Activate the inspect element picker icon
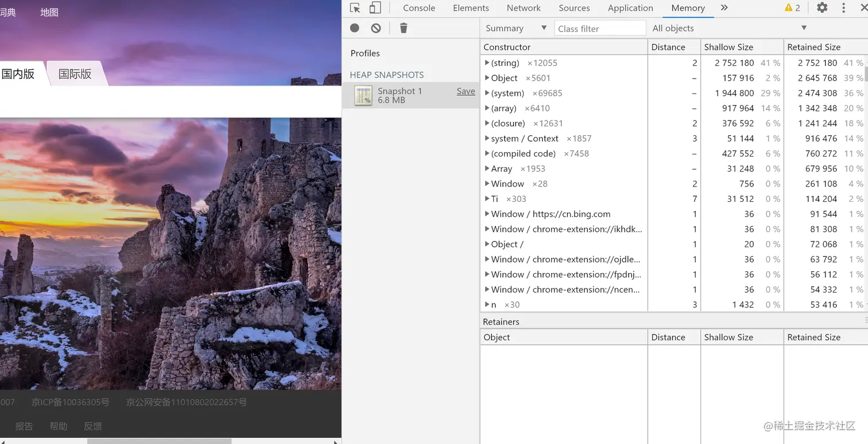The height and width of the screenshot is (444, 868). point(355,8)
